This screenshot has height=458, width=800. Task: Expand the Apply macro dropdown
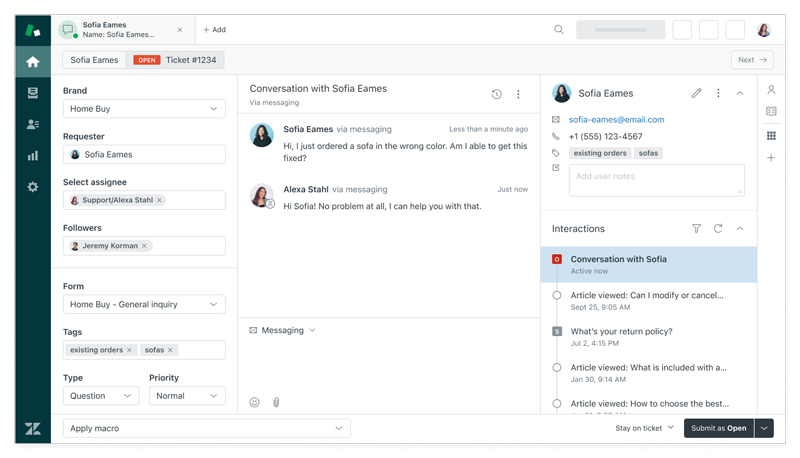point(207,428)
